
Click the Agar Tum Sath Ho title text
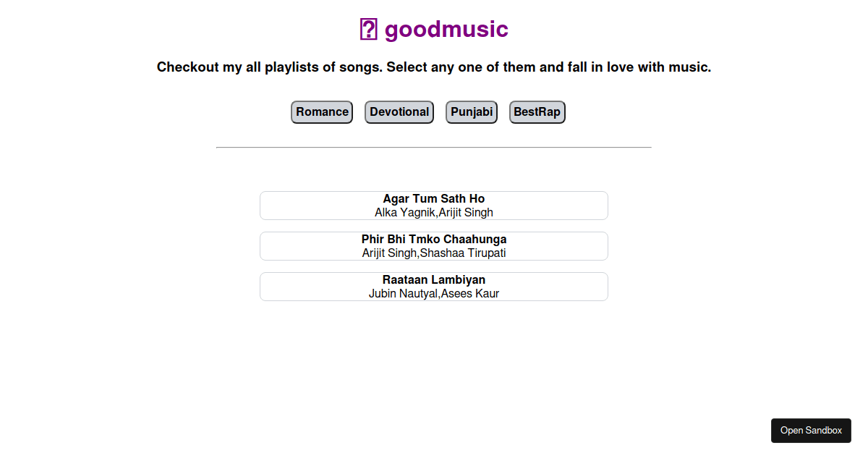[x=433, y=198]
